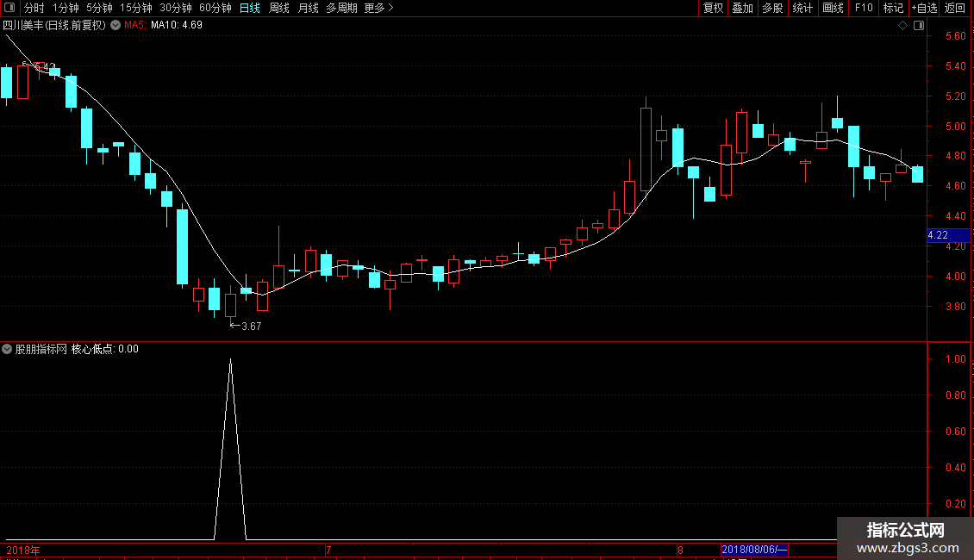The height and width of the screenshot is (560, 974).
Task: Click the 3.67 low price annotation
Action: (246, 326)
